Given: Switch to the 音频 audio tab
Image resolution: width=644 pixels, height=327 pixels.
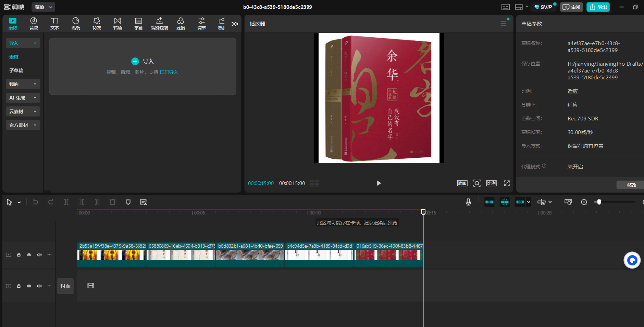Looking at the screenshot, I should (34, 24).
